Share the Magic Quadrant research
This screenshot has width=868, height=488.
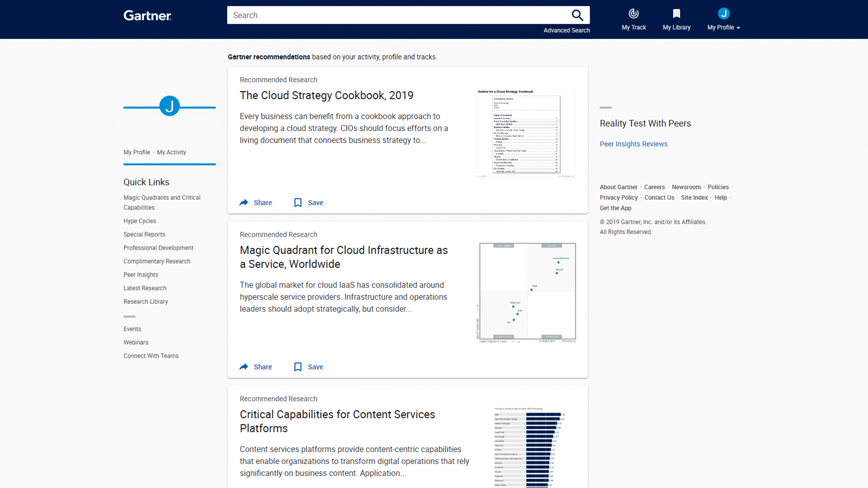point(256,367)
